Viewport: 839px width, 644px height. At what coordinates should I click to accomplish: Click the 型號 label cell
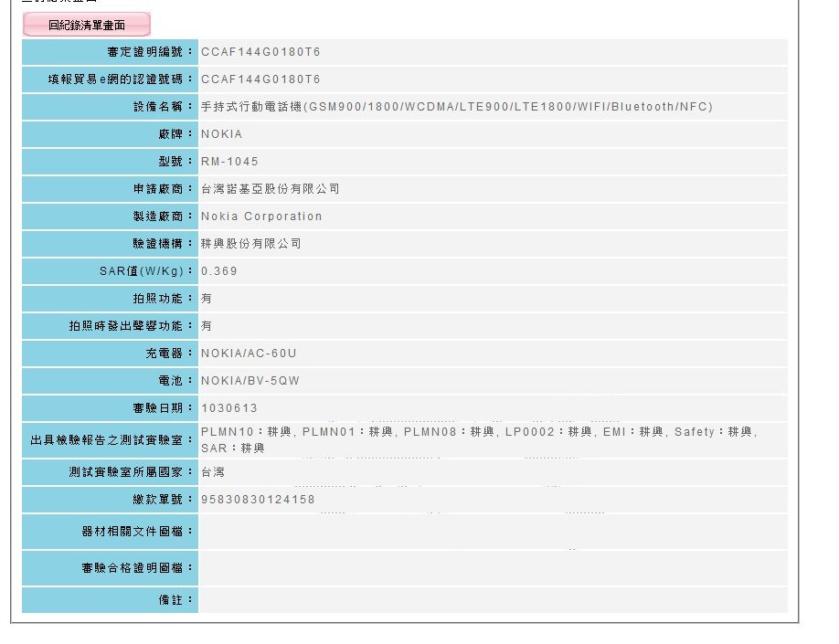coord(110,161)
